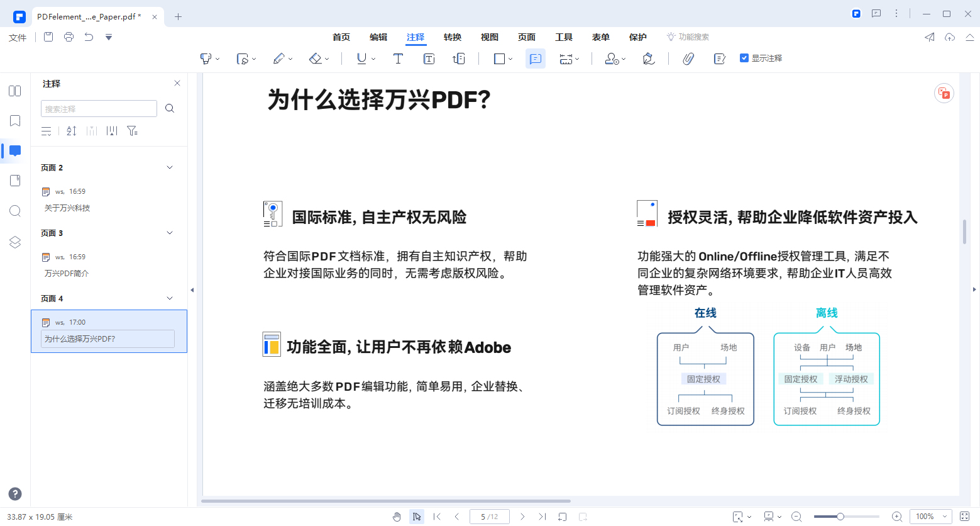Go to the first page
The height and width of the screenshot is (526, 980).
pyautogui.click(x=437, y=517)
